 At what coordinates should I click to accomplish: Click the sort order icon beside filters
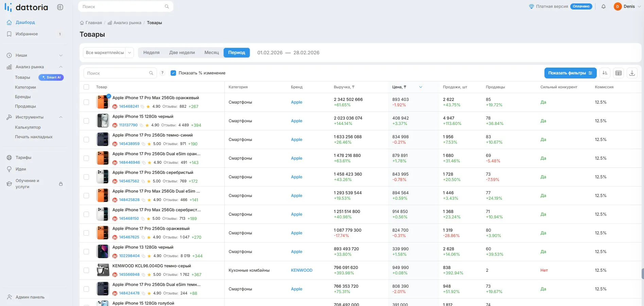(x=605, y=73)
